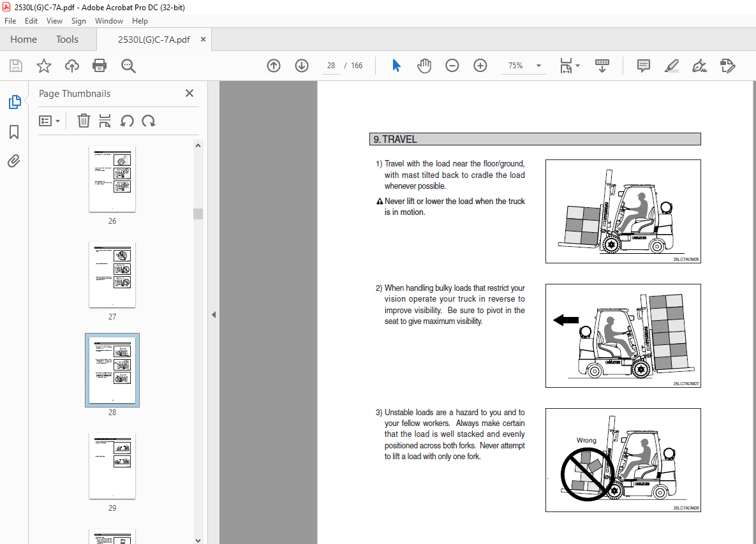The height and width of the screenshot is (544, 756).
Task: Select the page 29 thumbnail
Action: (x=112, y=467)
